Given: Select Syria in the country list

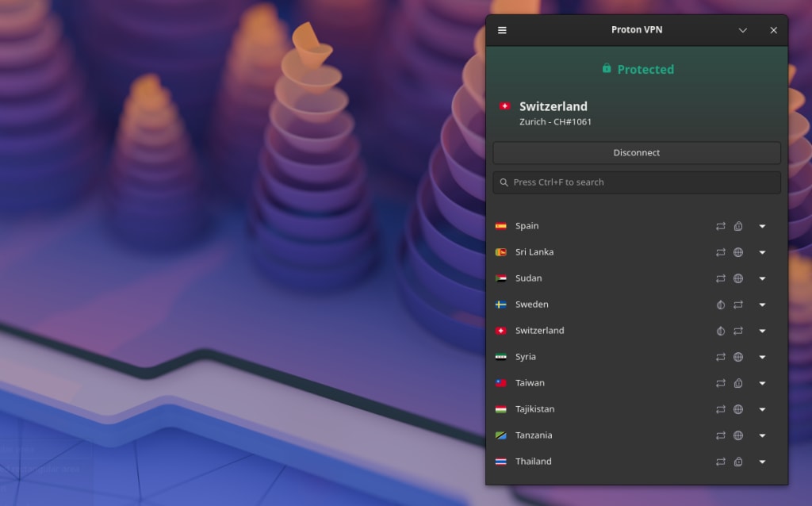Looking at the screenshot, I should [525, 357].
